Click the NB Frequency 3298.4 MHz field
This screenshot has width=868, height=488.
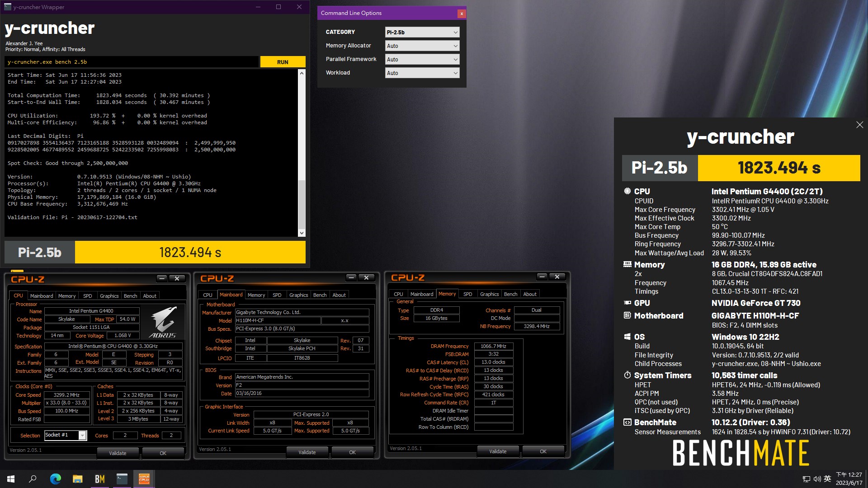[x=537, y=326]
